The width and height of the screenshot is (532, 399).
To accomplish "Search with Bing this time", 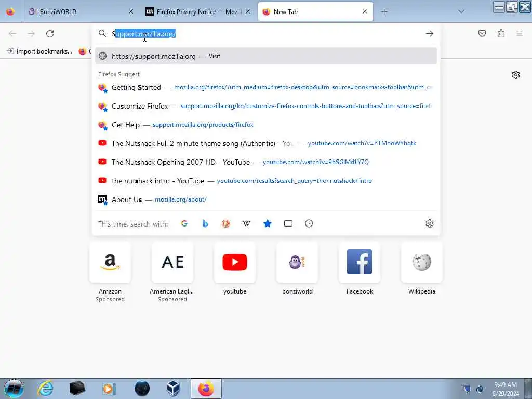I will pyautogui.click(x=205, y=223).
